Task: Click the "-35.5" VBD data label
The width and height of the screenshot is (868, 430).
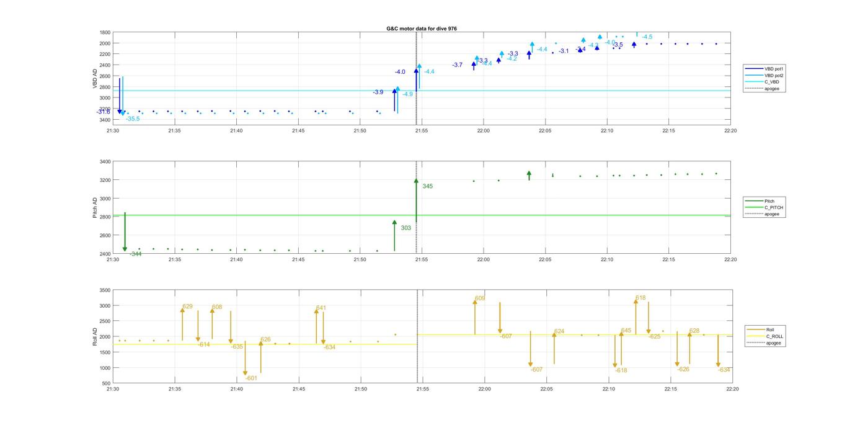Action: 133,119
